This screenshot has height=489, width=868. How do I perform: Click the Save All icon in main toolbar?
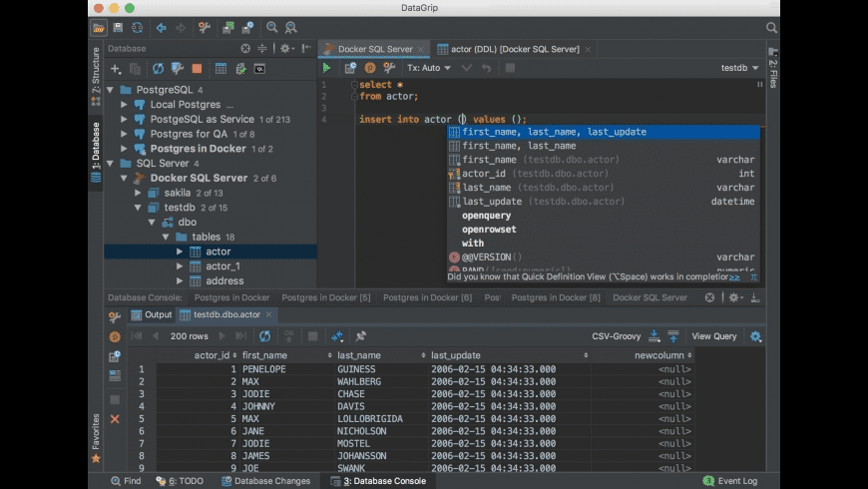pos(118,28)
